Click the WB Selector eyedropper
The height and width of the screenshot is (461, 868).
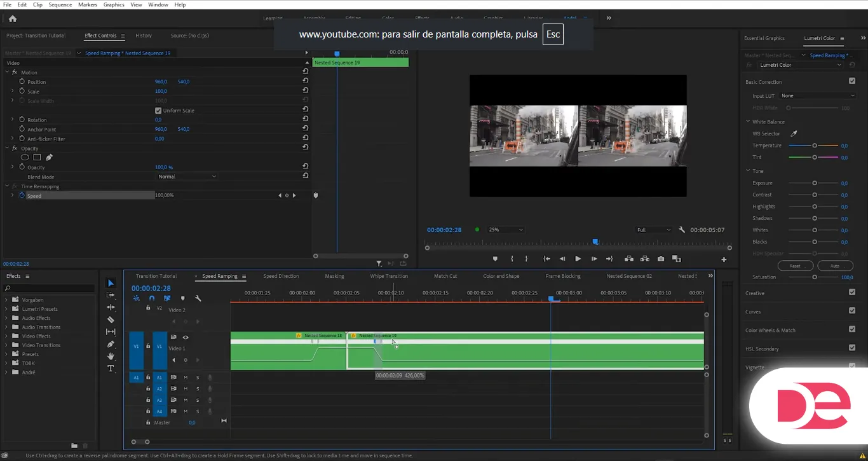(793, 134)
